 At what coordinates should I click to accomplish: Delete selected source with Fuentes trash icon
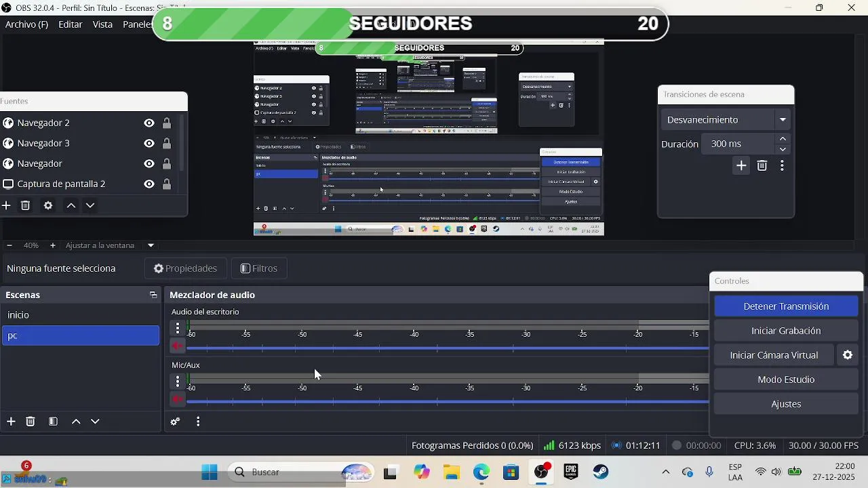26,205
